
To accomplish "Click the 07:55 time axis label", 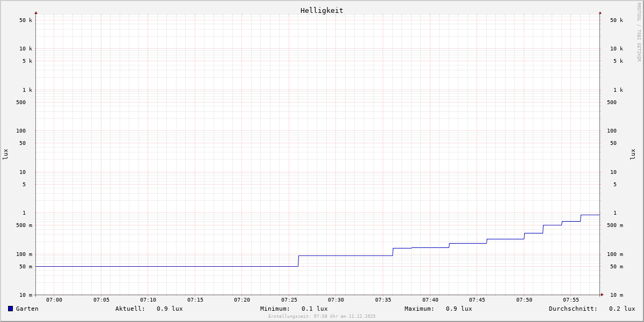I will (571, 300).
